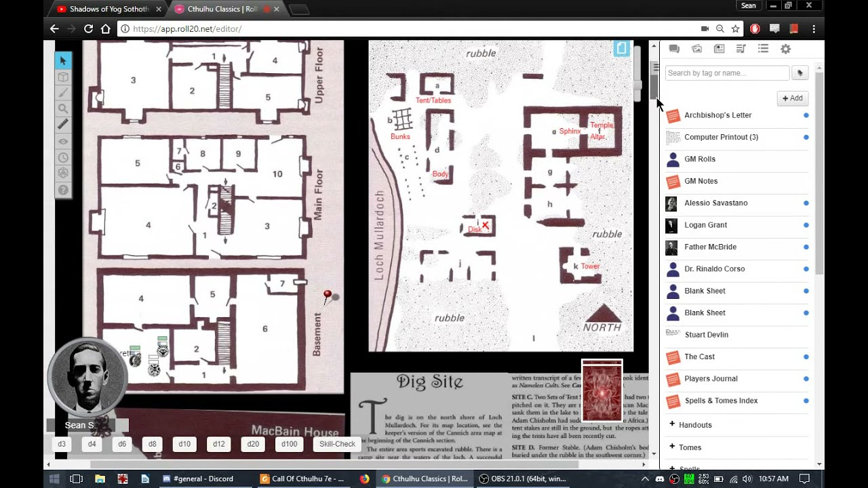The height and width of the screenshot is (488, 868).
Task: Click the tag filter button beside search
Action: coord(800,73)
